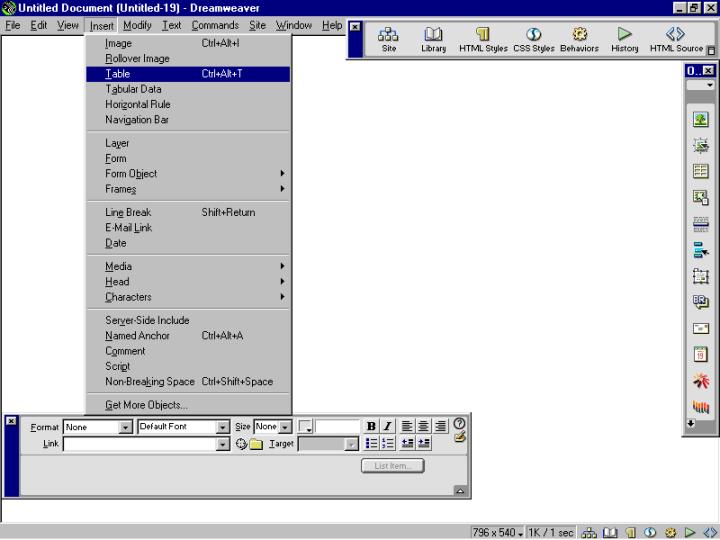
Task: Click the status bar HTML Styles icon
Action: [630, 533]
